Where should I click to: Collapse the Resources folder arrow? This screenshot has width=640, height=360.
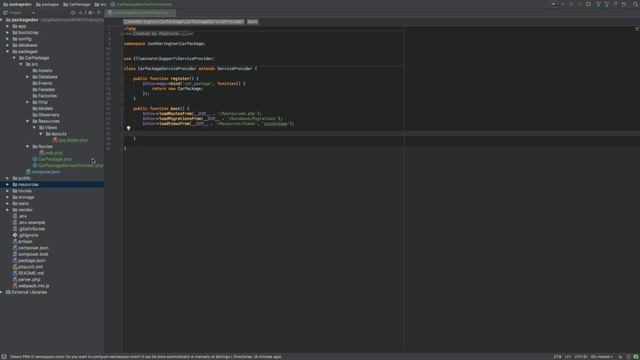coord(28,121)
